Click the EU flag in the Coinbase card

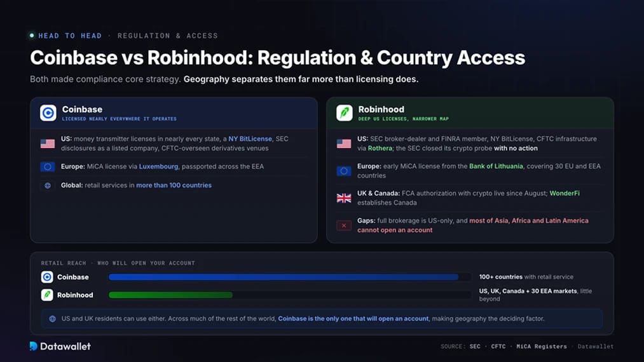point(48,166)
